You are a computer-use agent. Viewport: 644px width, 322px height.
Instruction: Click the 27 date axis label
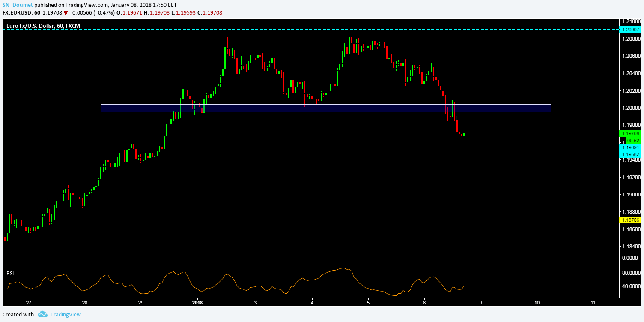[29, 302]
